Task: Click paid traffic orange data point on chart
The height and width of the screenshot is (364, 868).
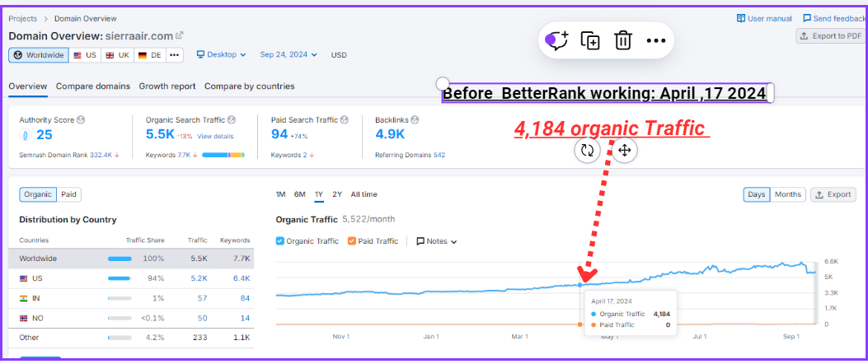Action: point(579,324)
